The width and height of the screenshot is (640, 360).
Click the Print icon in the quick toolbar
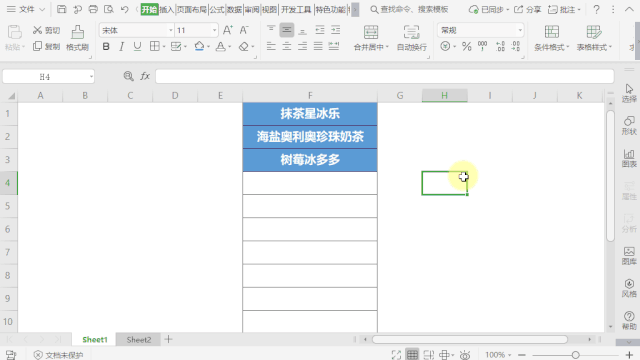(x=93, y=9)
